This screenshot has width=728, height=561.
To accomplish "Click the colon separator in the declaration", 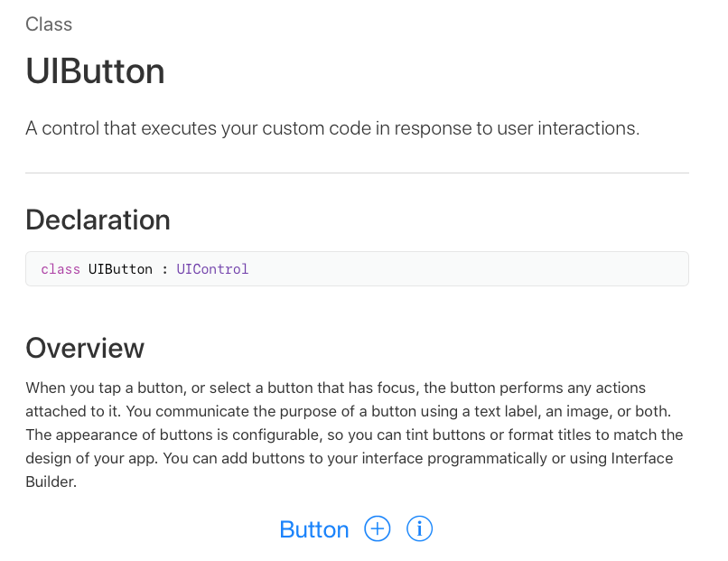I will point(163,268).
